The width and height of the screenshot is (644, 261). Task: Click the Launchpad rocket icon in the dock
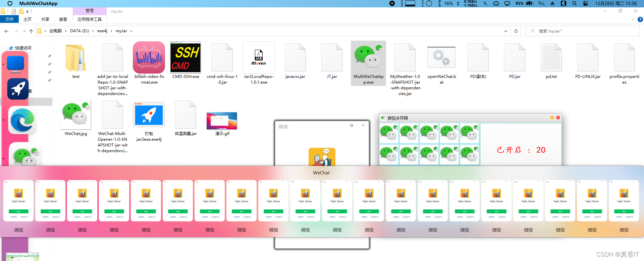[x=18, y=89]
